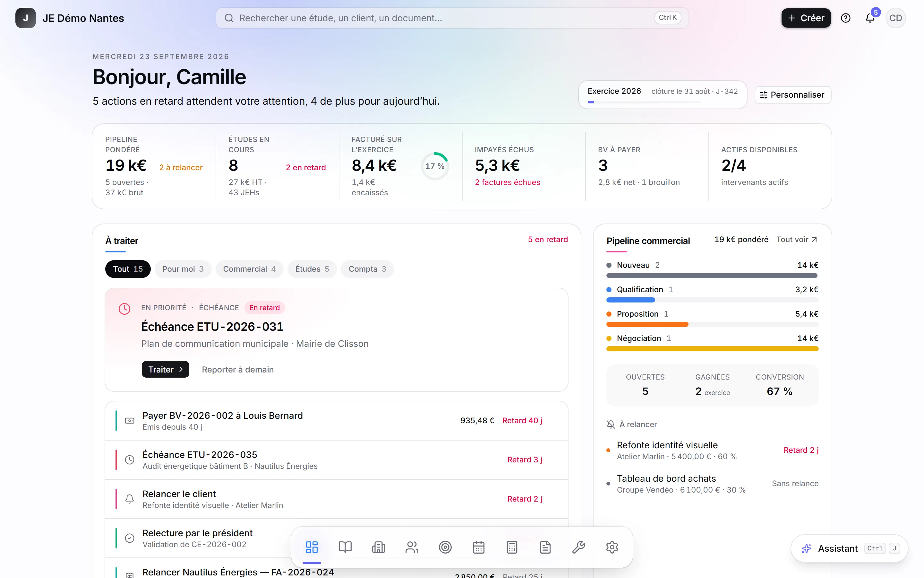Show the Études tab
This screenshot has width=924, height=578.
pos(312,269)
